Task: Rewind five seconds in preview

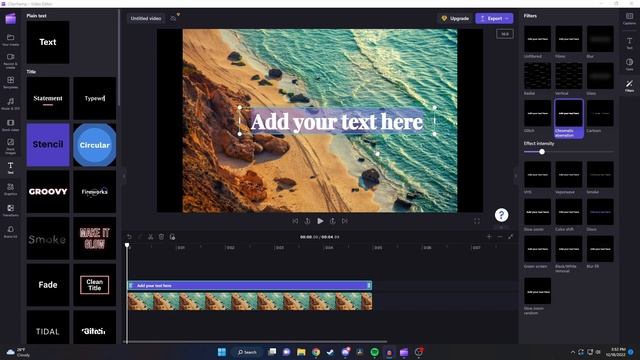Action: pyautogui.click(x=307, y=221)
